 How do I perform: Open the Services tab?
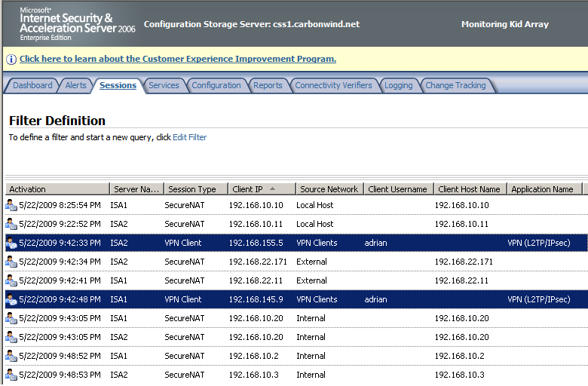coord(164,85)
